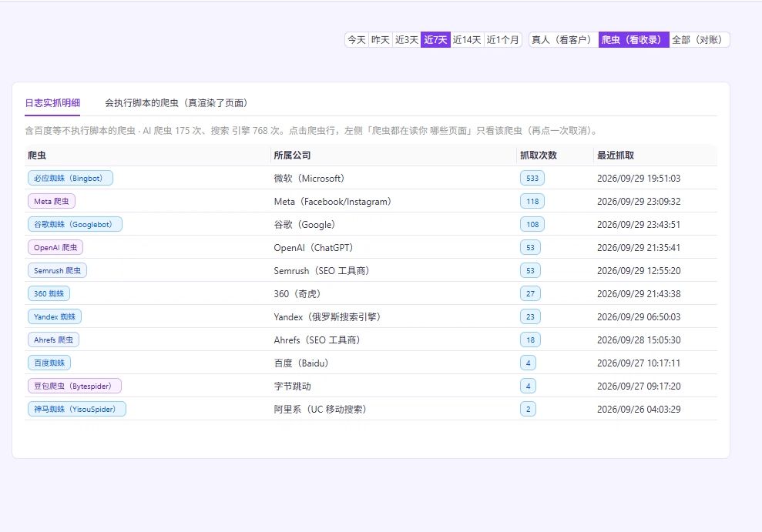Viewport: 762px width, 532px height.
Task: Click the 百度蜘蛛 tag
Action: coord(49,363)
